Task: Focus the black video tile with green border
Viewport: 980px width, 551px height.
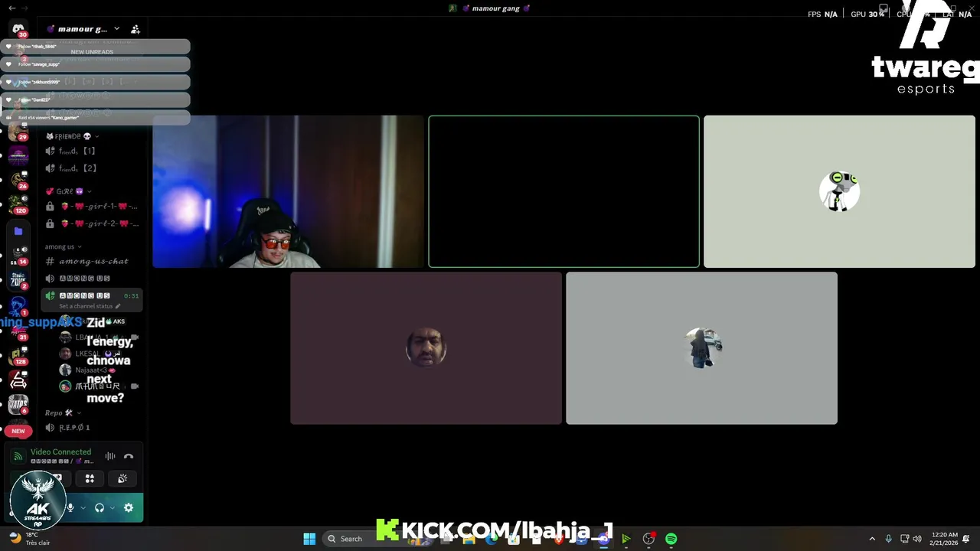Action: pos(563,191)
